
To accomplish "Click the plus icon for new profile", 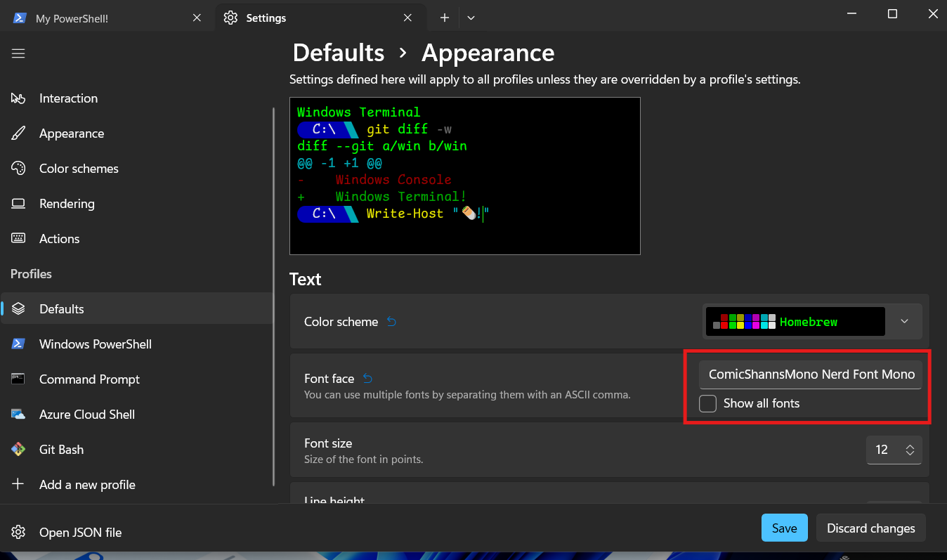I will pyautogui.click(x=18, y=485).
